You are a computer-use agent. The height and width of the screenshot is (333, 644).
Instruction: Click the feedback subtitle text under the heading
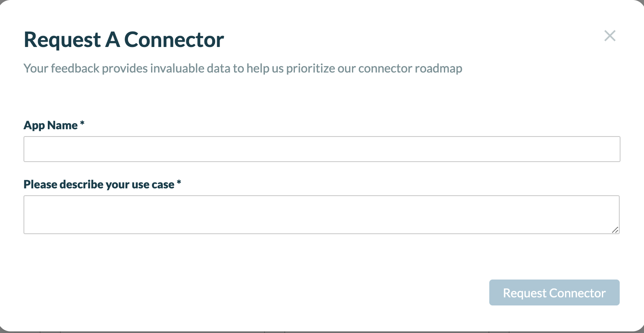point(243,68)
